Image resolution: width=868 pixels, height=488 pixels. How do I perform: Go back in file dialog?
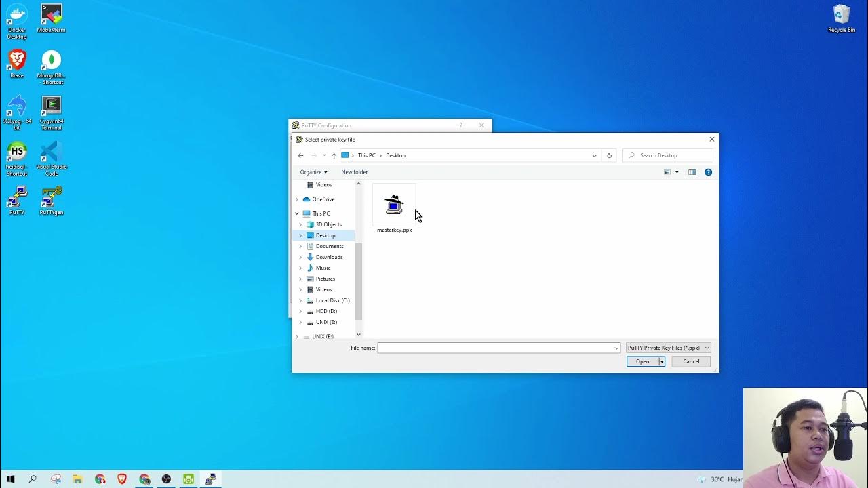click(x=301, y=155)
